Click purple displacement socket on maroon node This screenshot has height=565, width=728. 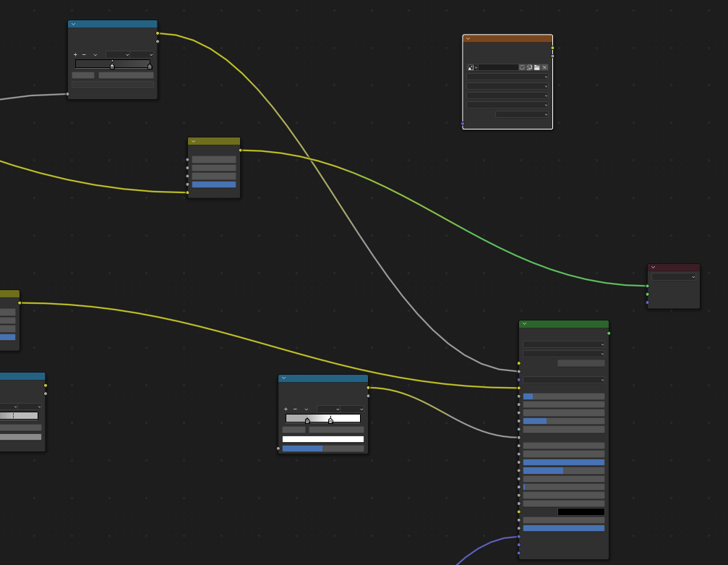tap(648, 302)
